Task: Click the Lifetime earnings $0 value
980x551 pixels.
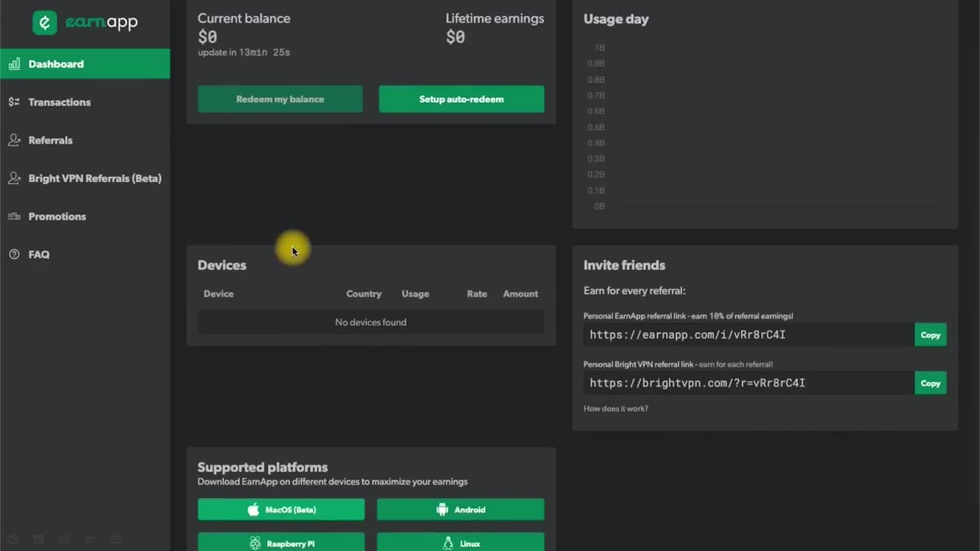Action: click(456, 37)
